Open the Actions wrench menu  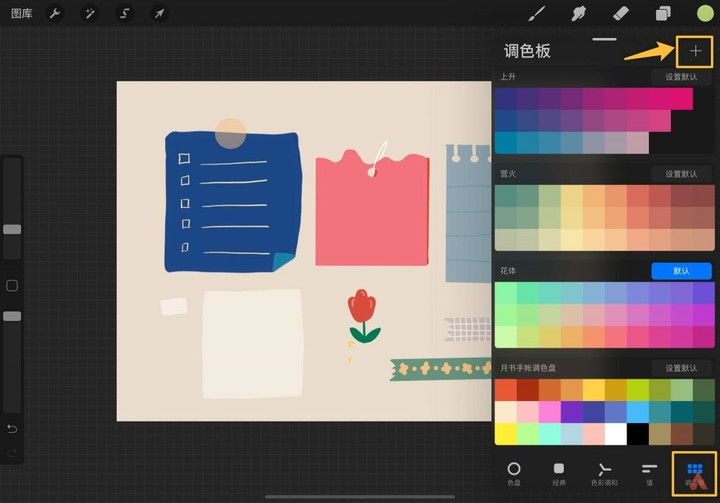[x=55, y=14]
